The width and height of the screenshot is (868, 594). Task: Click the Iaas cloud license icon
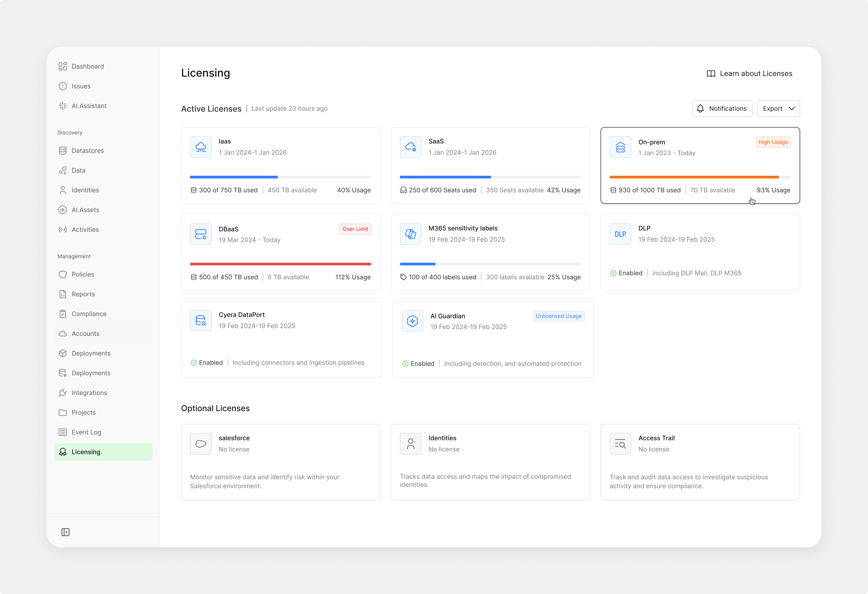201,147
